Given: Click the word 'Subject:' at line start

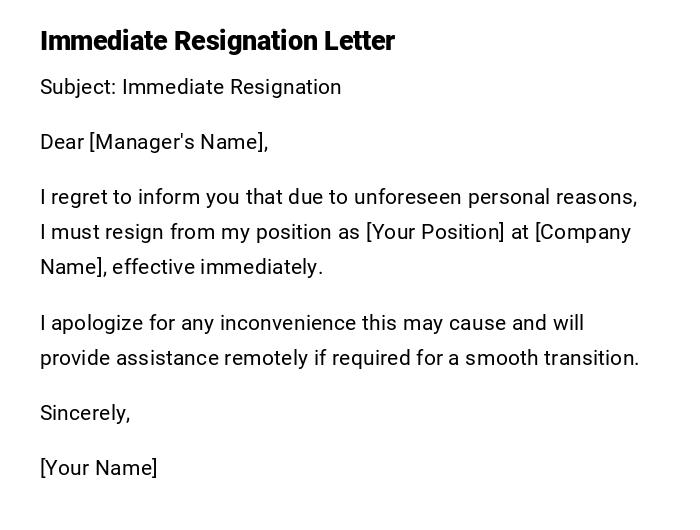Looking at the screenshot, I should 78,87.
